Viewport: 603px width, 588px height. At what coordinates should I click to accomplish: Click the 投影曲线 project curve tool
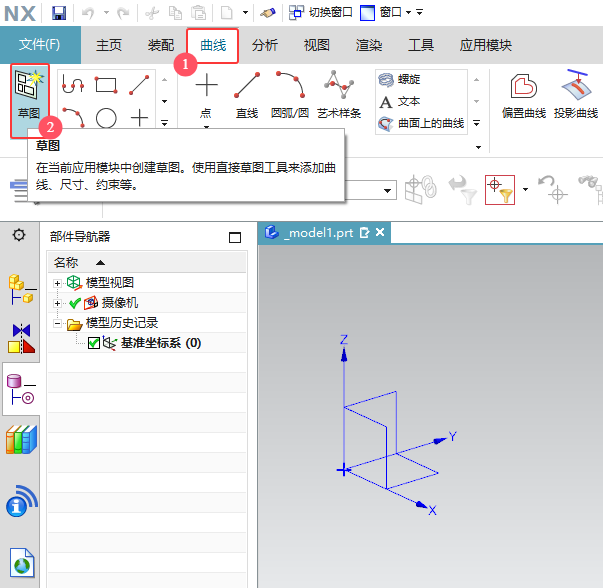pos(576,95)
